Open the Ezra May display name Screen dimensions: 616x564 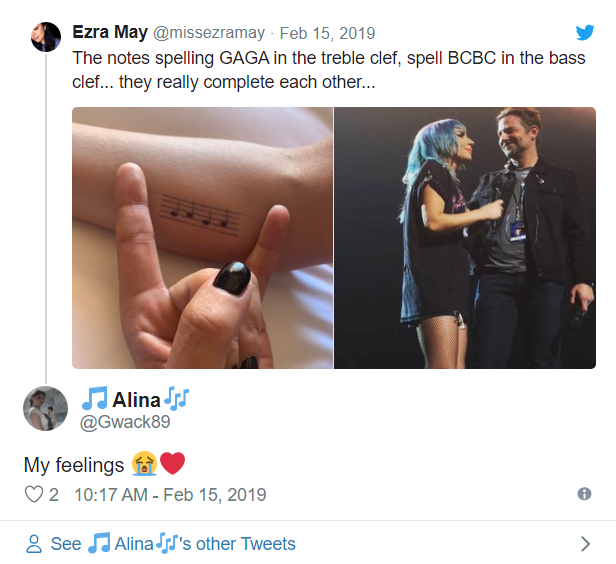click(110, 32)
